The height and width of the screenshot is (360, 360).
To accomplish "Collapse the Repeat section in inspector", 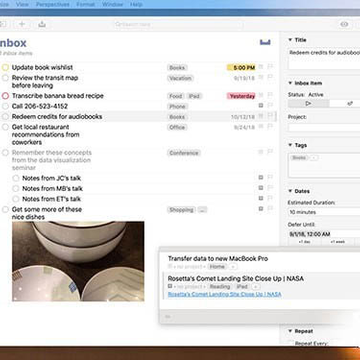I will [290, 331].
